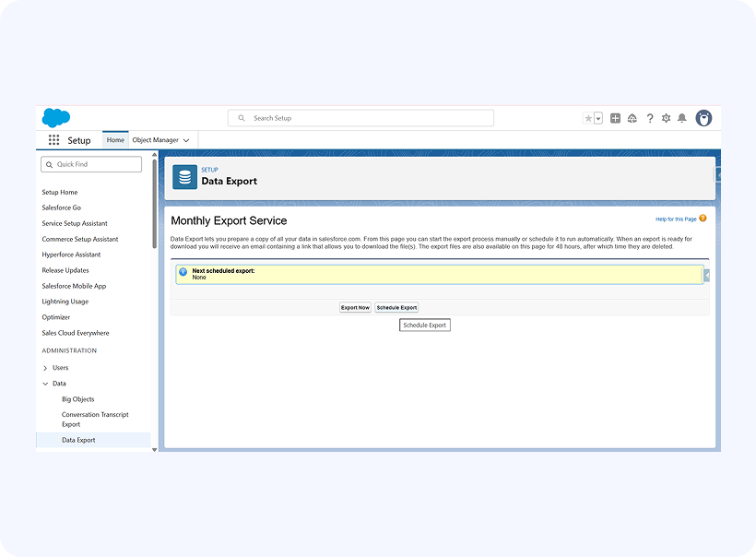The width and height of the screenshot is (756, 557).
Task: Open the App Launcher grid icon
Action: 53,140
